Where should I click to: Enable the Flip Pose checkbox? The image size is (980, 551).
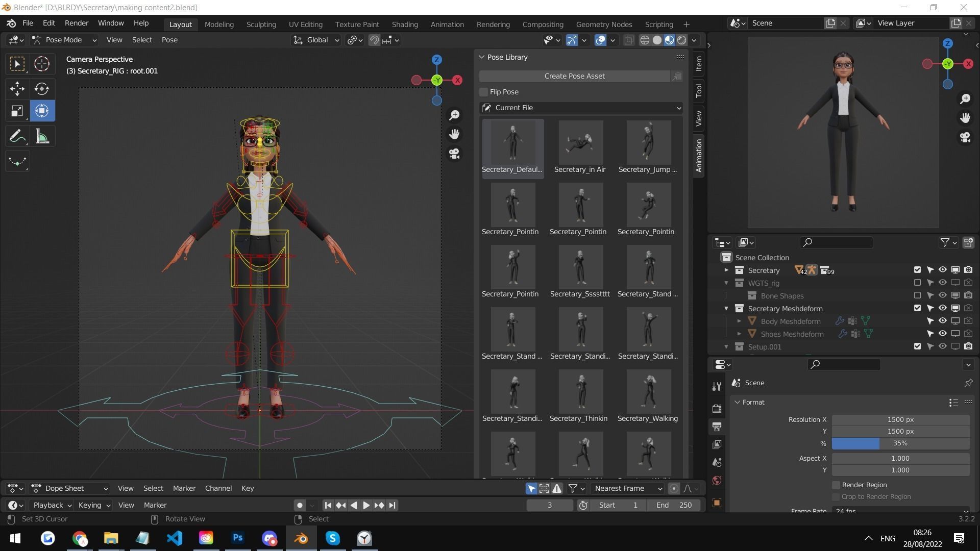[x=483, y=92]
